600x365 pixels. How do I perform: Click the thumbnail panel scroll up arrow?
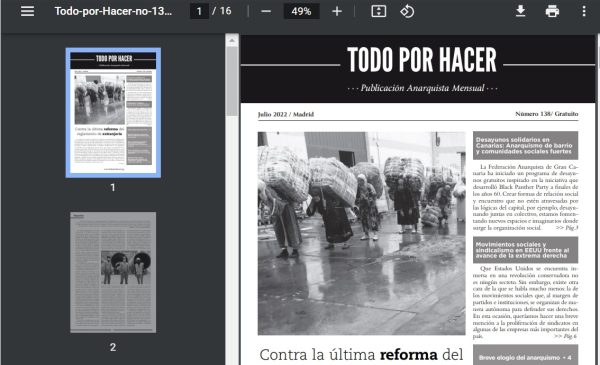coord(232,40)
